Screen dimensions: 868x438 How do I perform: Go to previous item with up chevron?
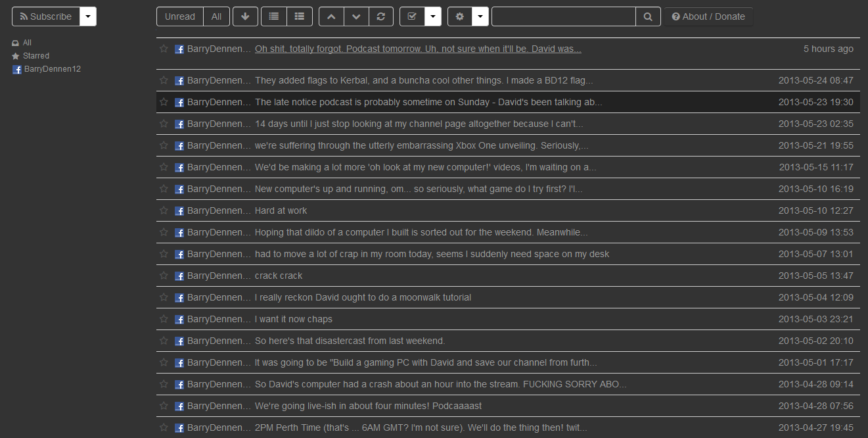[331, 16]
